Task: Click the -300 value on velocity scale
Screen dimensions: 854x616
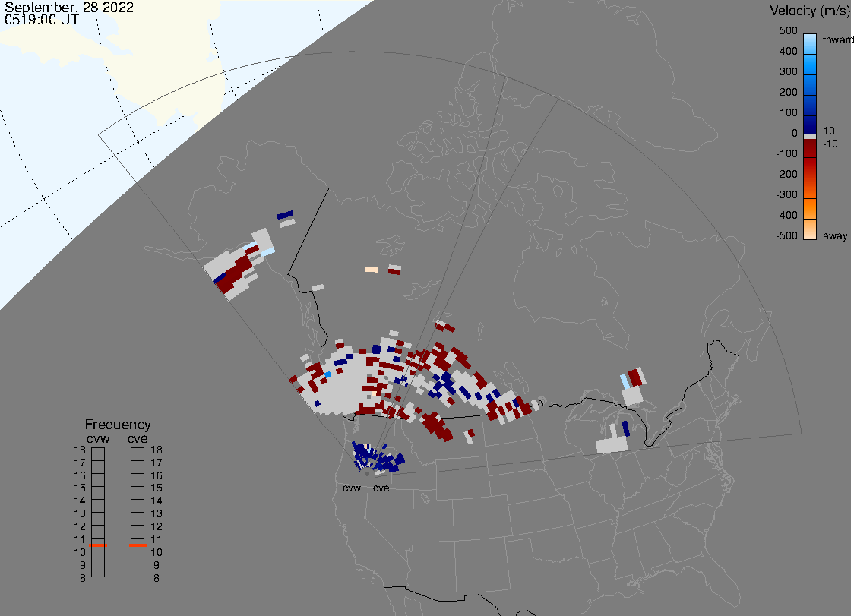Action: pyautogui.click(x=786, y=195)
